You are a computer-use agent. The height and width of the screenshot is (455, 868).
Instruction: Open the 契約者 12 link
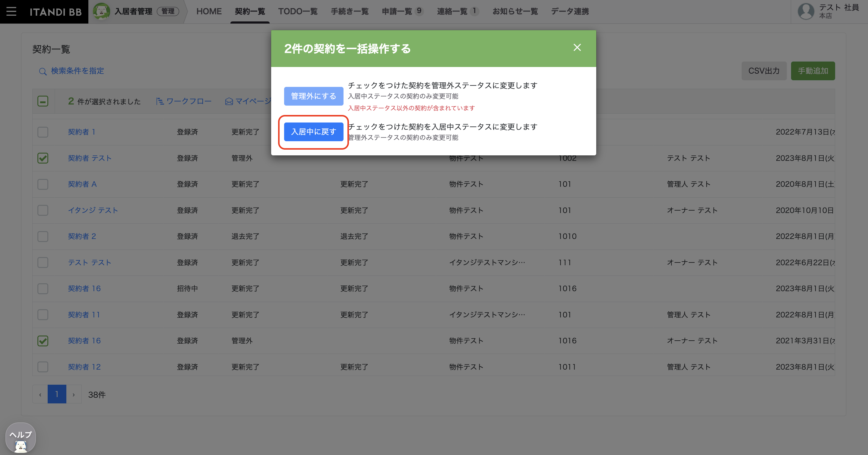[x=84, y=367]
